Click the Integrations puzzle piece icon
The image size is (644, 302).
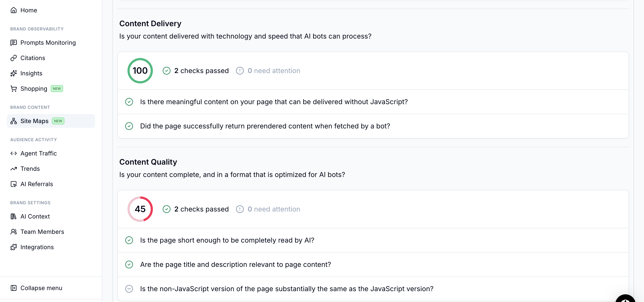(x=13, y=247)
